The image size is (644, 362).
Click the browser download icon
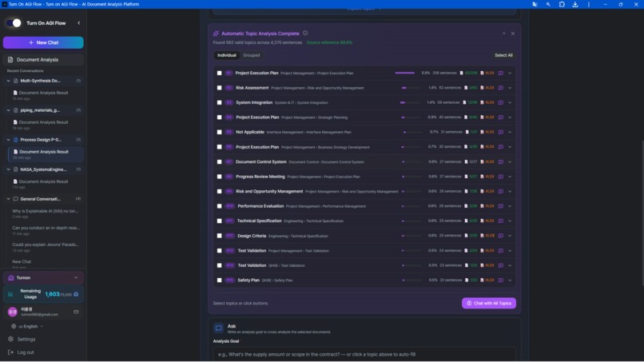575,4
